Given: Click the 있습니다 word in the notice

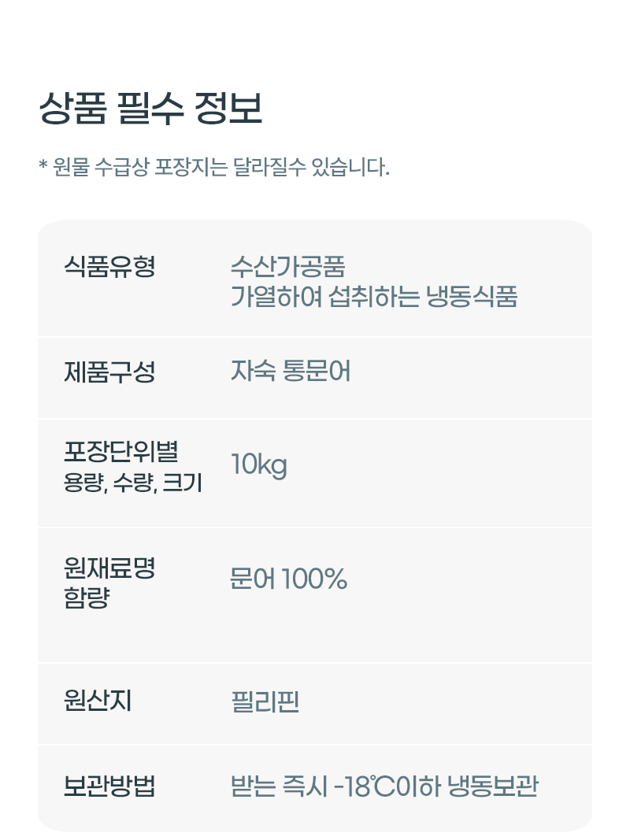Looking at the screenshot, I should pos(350,167).
